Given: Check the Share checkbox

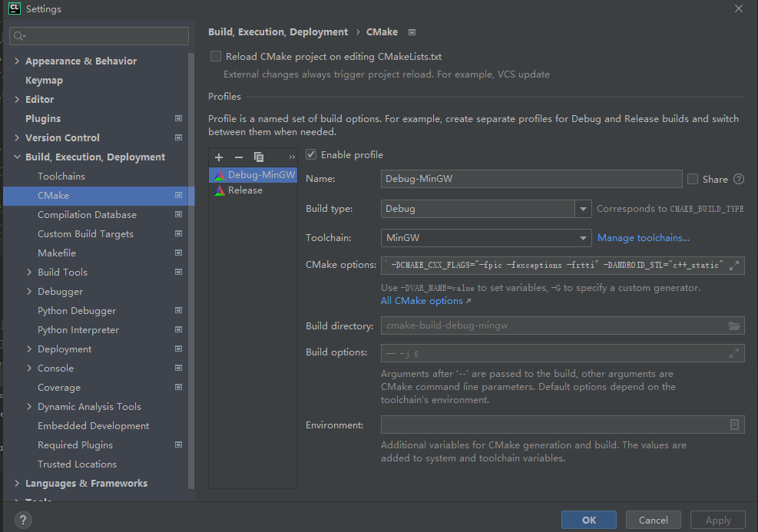Looking at the screenshot, I should click(693, 179).
